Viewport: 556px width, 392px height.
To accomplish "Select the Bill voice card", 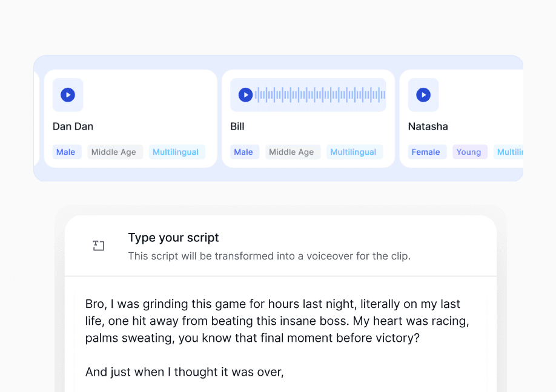I will (x=308, y=118).
